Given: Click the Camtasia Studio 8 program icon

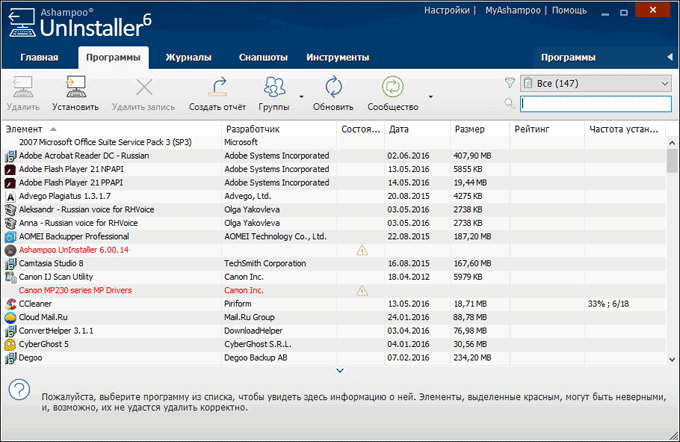Looking at the screenshot, I should point(10,264).
